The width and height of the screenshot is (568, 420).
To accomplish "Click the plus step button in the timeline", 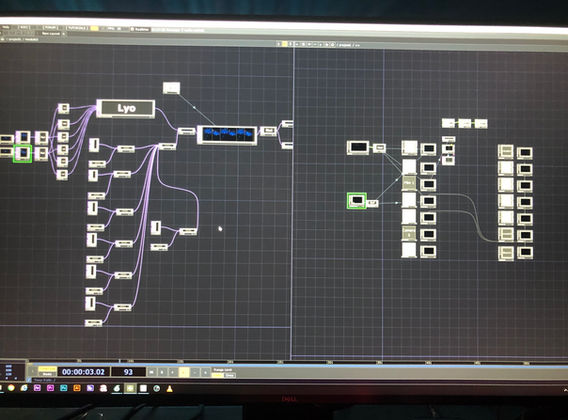I will point(206,372).
